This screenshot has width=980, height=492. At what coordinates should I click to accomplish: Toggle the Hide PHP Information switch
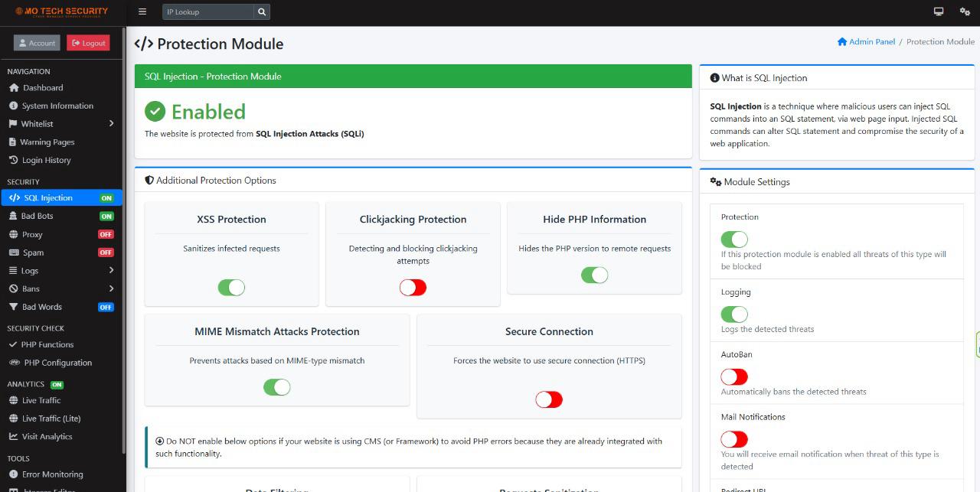594,275
